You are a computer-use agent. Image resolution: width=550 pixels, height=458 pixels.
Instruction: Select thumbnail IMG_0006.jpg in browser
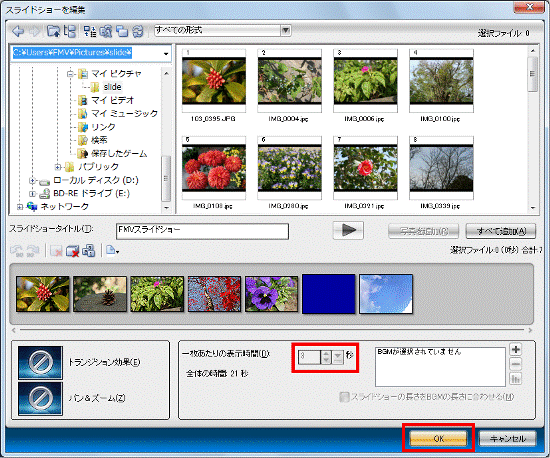click(x=365, y=81)
